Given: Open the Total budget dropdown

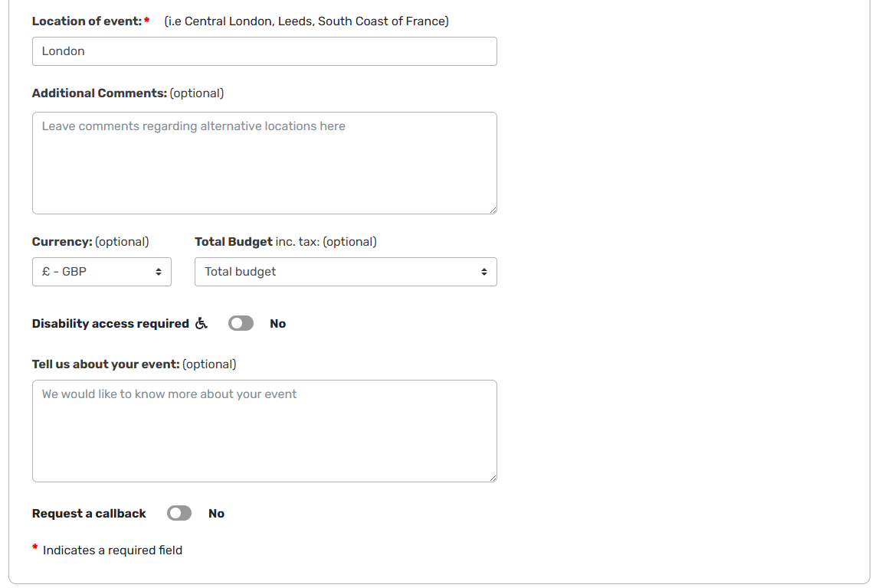Looking at the screenshot, I should pos(346,272).
